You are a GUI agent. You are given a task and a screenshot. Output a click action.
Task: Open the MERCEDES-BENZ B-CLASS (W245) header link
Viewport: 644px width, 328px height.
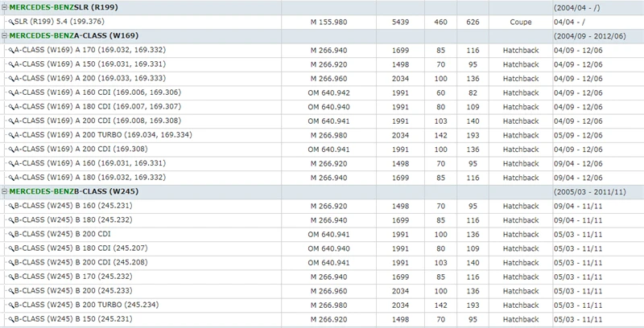[x=73, y=191]
